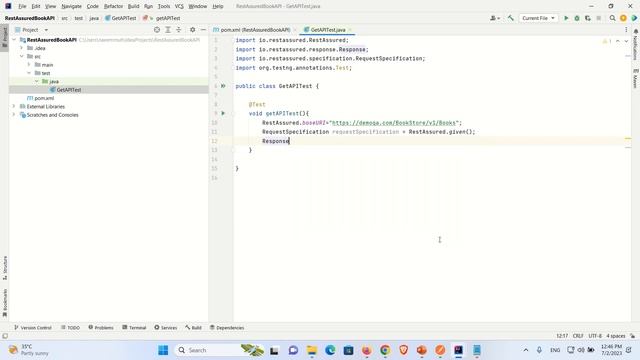Go to next highlighted error arrow
Screen dimensions: 640x360
point(626,41)
